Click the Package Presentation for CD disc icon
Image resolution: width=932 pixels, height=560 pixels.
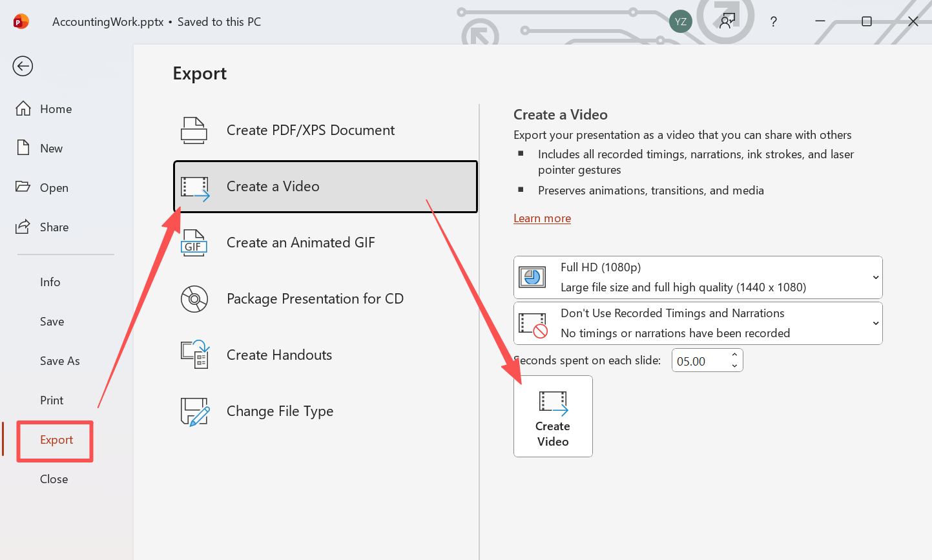coord(194,299)
